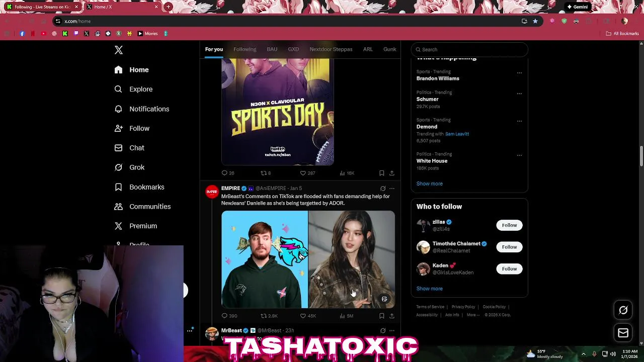Switch to the Gunk list tab
This screenshot has height=362, width=644.
coord(390,49)
